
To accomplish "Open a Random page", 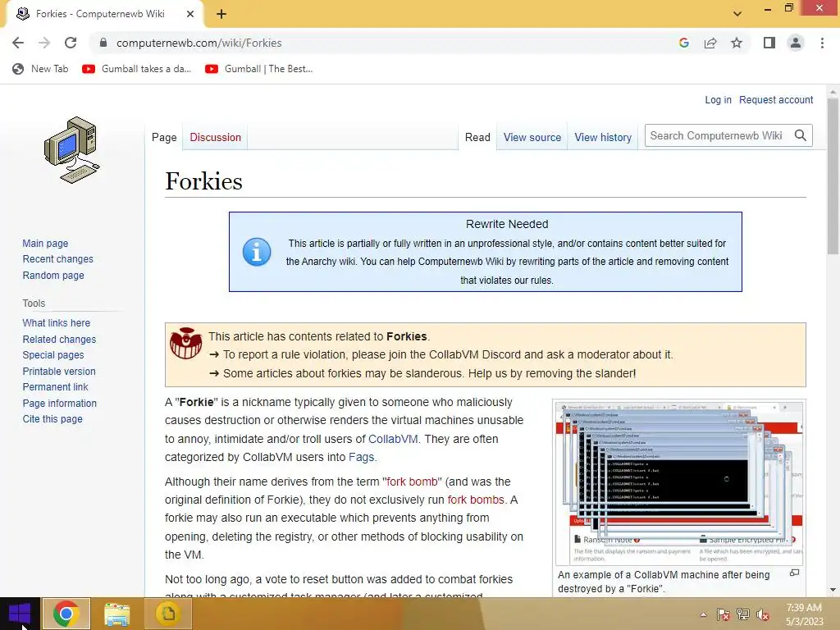I will click(x=53, y=276).
